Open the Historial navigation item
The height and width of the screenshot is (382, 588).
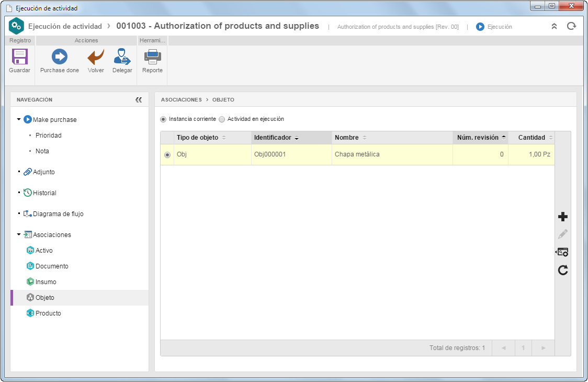pyautogui.click(x=44, y=193)
